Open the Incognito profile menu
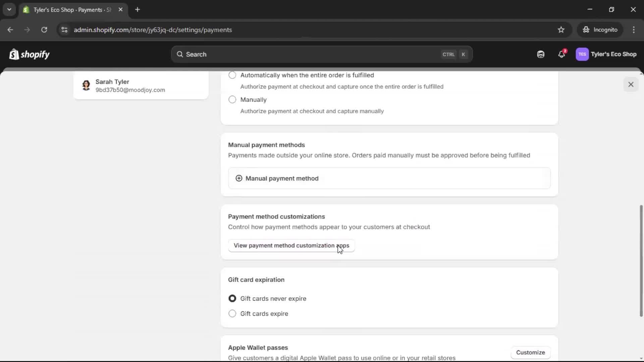The image size is (644, 362). [600, 29]
